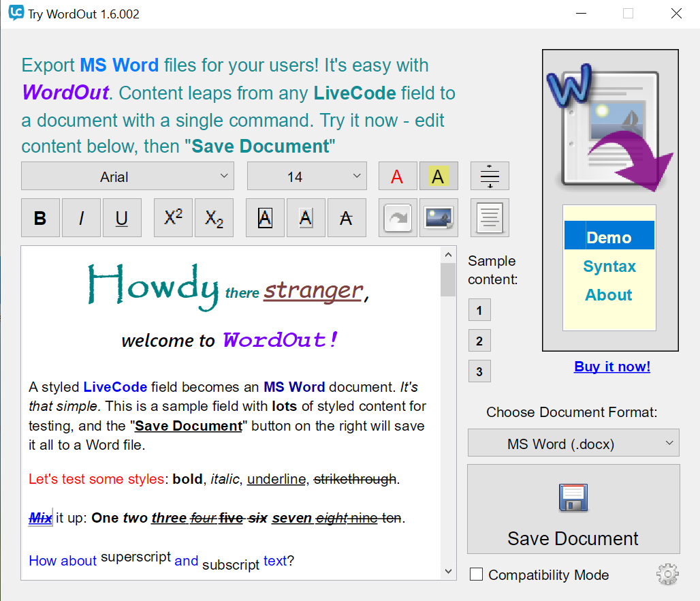
Task: Open the About section
Action: click(609, 295)
